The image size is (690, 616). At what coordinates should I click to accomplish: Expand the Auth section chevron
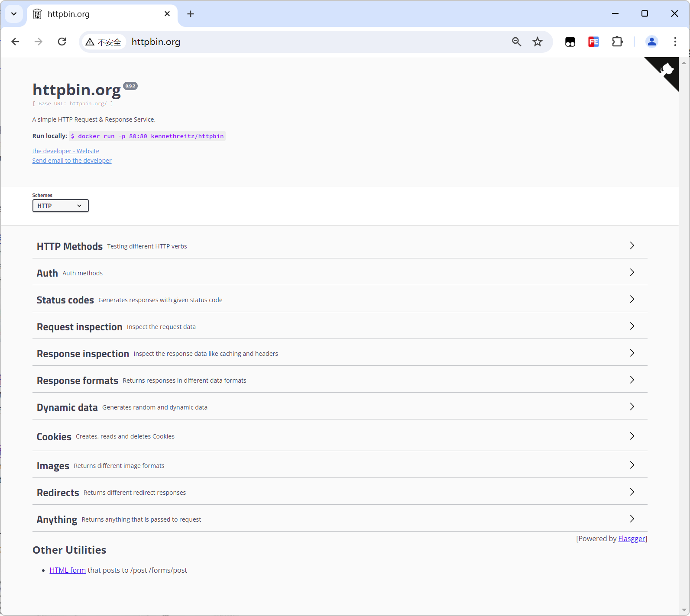coord(632,272)
